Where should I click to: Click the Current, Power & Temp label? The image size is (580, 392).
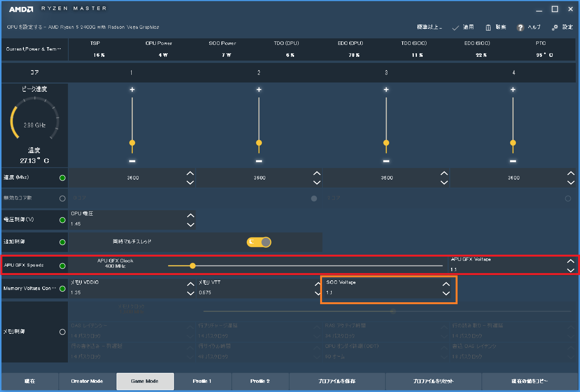tap(34, 49)
